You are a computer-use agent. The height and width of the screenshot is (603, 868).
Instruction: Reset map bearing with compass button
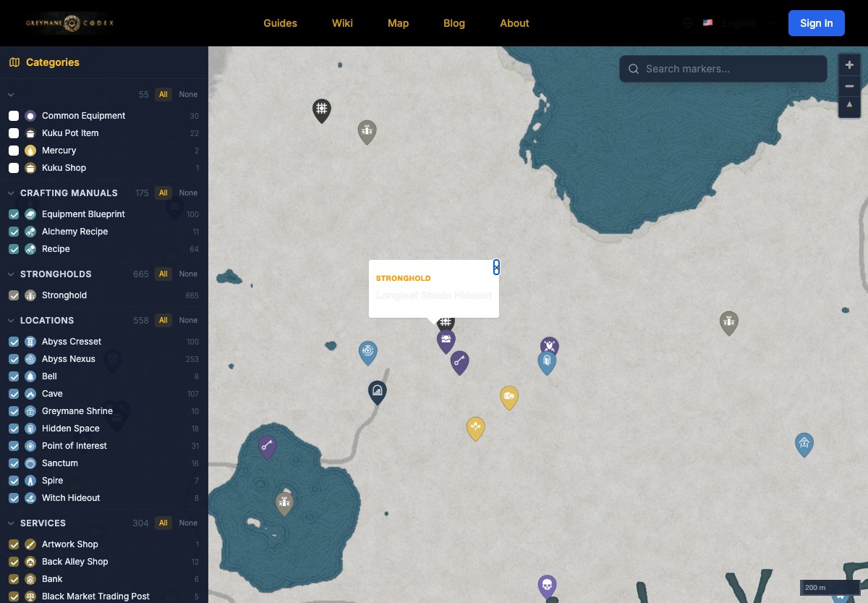click(849, 106)
